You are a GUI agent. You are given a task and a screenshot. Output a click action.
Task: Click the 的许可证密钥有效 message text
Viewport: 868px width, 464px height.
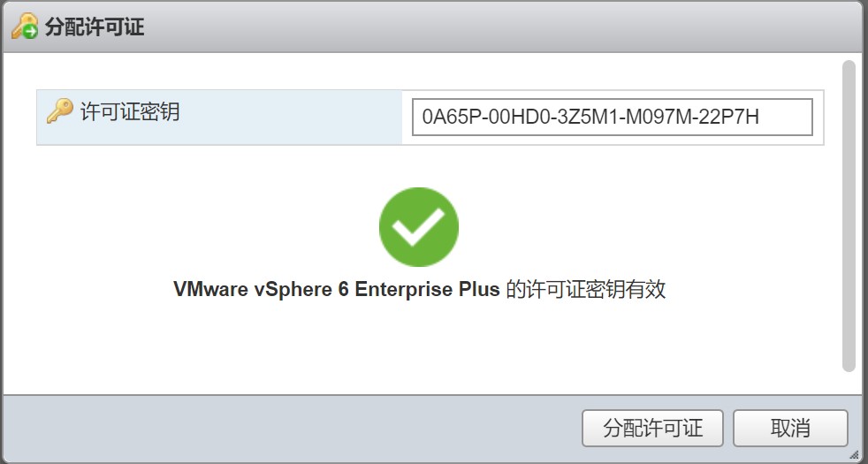[x=585, y=290]
